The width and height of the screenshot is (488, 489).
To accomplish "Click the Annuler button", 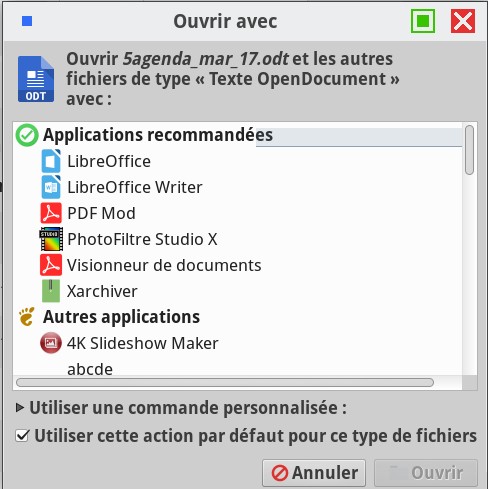I will coord(314,473).
